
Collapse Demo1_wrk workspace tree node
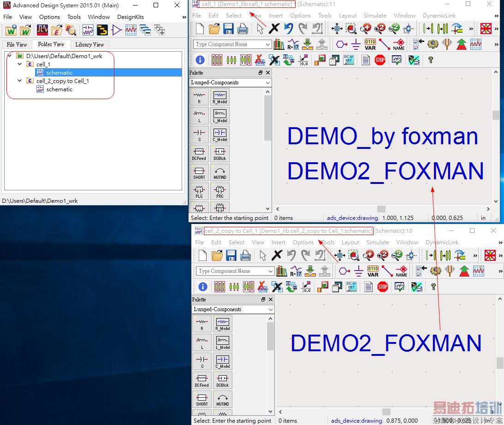click(x=9, y=56)
